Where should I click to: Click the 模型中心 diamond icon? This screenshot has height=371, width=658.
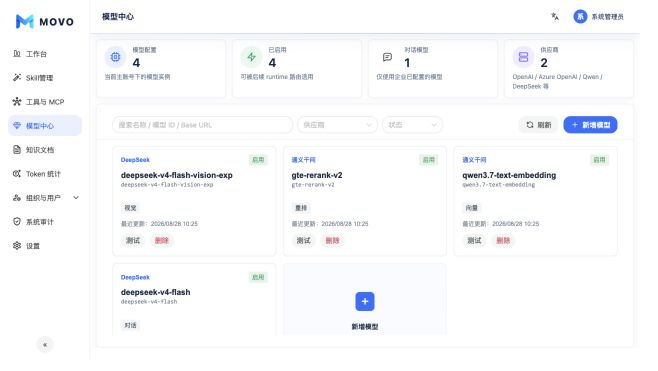17,125
